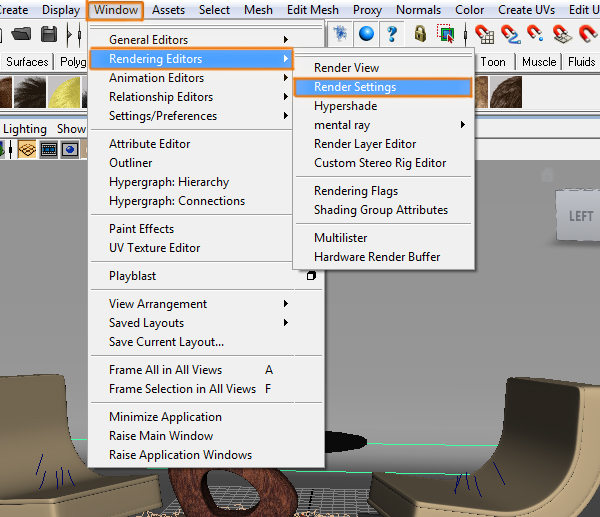Open Render Settings
This screenshot has height=517, width=600.
pos(383,87)
